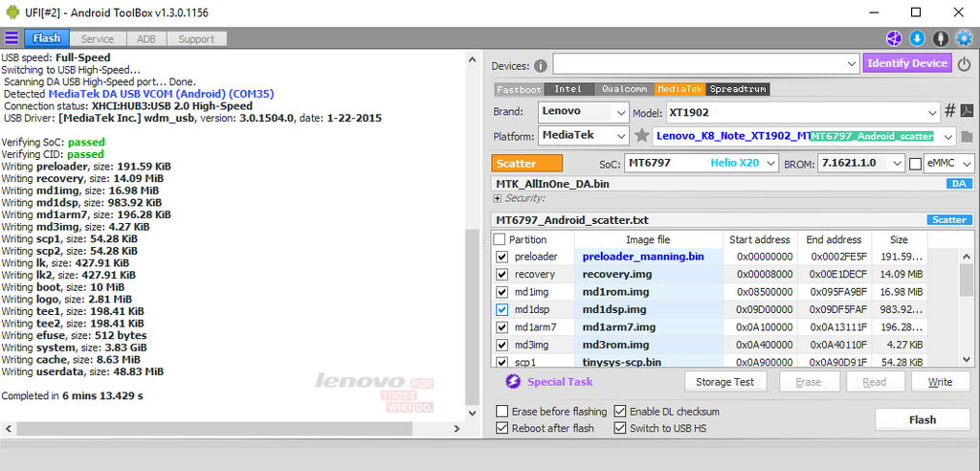Open Special Task
The image size is (980, 471).
tap(560, 382)
